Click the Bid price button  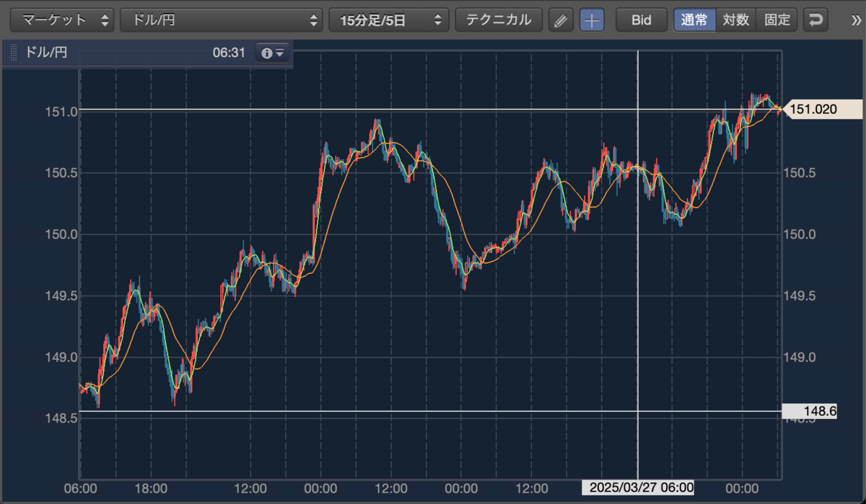pos(642,20)
